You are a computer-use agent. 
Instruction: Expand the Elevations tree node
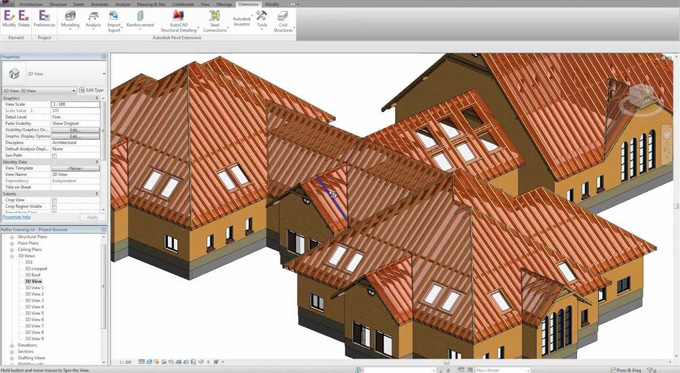(x=12, y=345)
